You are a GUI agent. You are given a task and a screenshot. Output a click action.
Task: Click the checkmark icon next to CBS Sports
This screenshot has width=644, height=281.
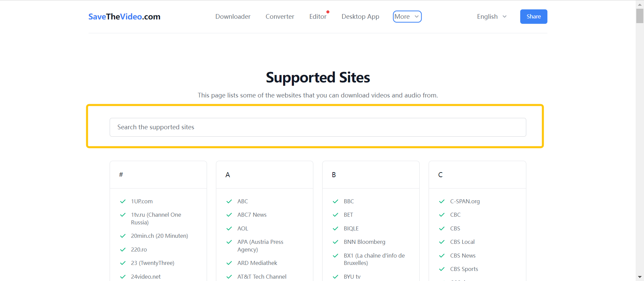[x=442, y=269]
